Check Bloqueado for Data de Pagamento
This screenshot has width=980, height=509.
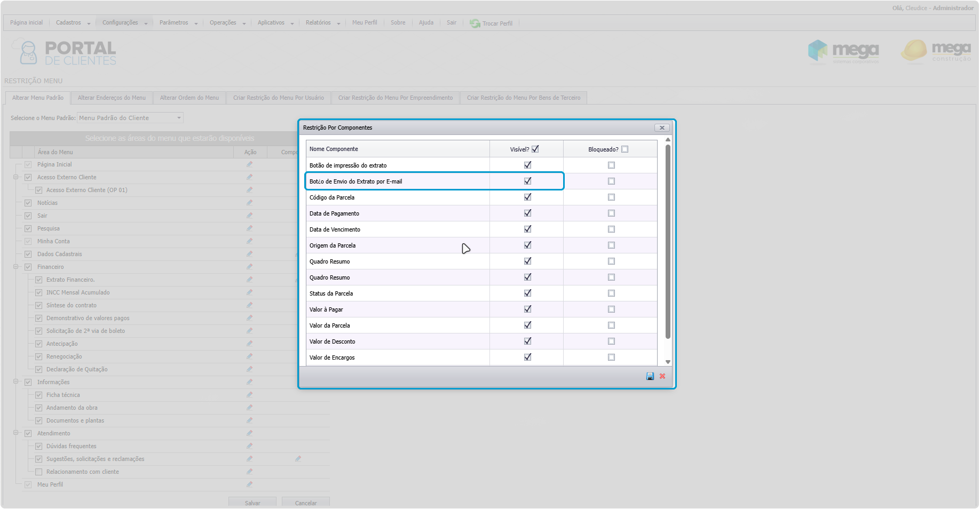(611, 213)
